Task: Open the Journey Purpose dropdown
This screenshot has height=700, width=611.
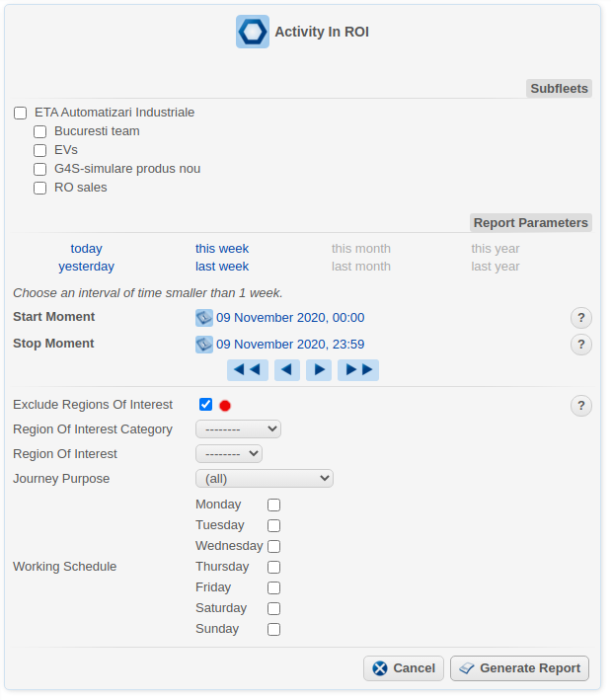Action: coord(265,479)
